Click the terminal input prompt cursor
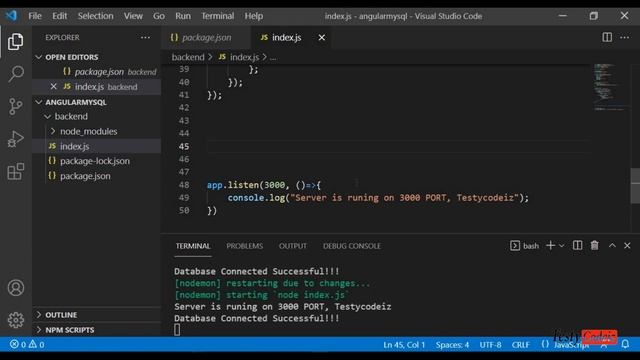 pyautogui.click(x=177, y=329)
